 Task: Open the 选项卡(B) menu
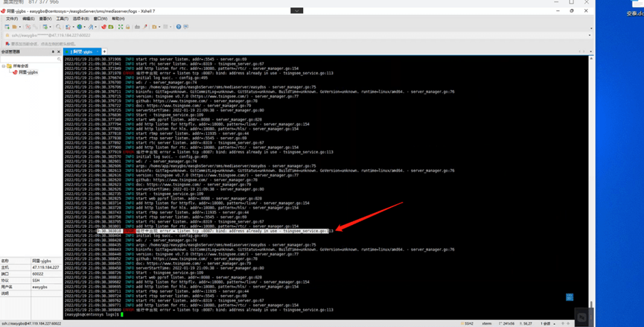pos(81,19)
